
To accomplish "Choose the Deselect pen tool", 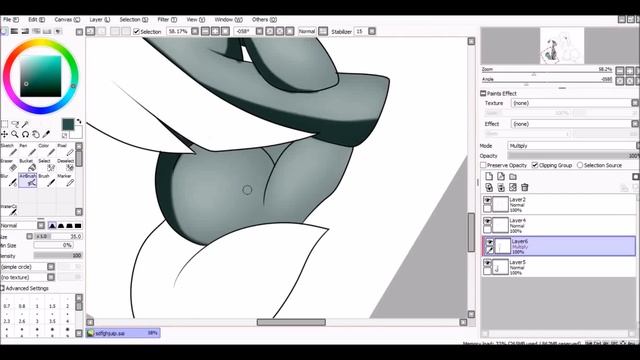I will (65, 165).
